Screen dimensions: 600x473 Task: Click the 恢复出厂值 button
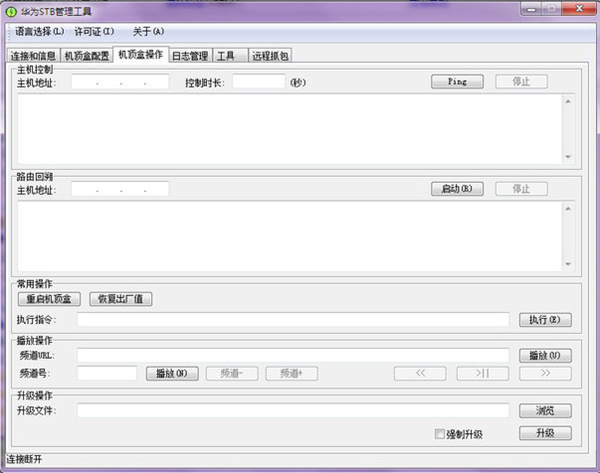point(121,299)
